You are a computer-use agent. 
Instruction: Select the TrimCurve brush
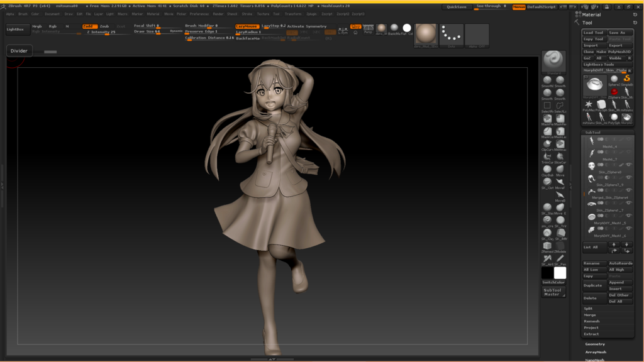(547, 156)
